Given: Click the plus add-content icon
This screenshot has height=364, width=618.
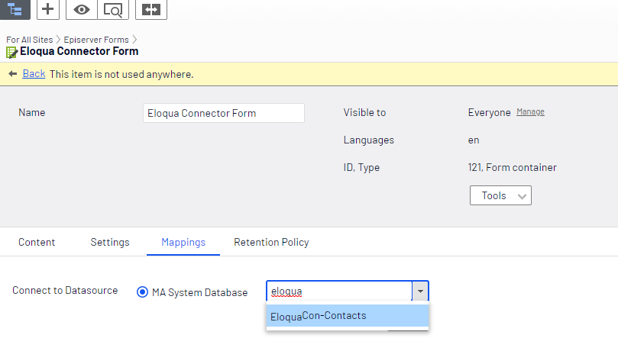Looking at the screenshot, I should pyautogui.click(x=47, y=9).
